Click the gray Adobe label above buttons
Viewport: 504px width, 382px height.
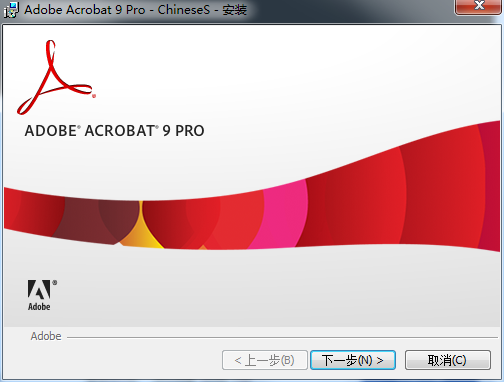pos(46,336)
